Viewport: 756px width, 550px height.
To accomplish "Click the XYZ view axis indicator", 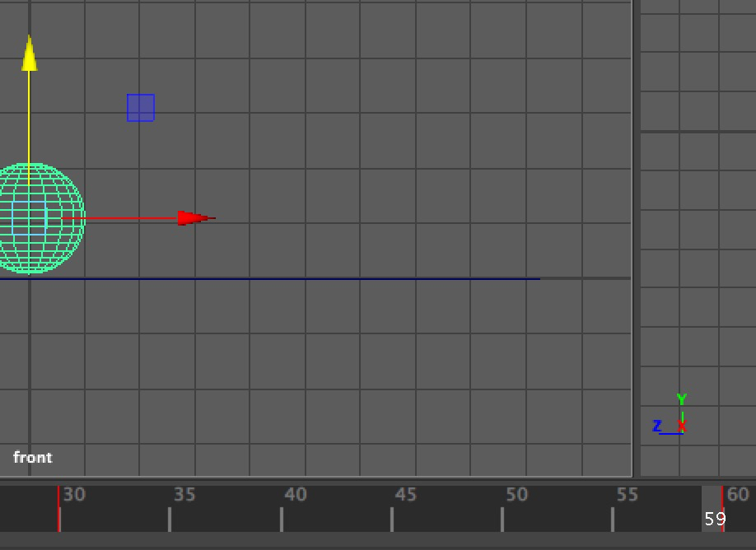I will tap(670, 414).
